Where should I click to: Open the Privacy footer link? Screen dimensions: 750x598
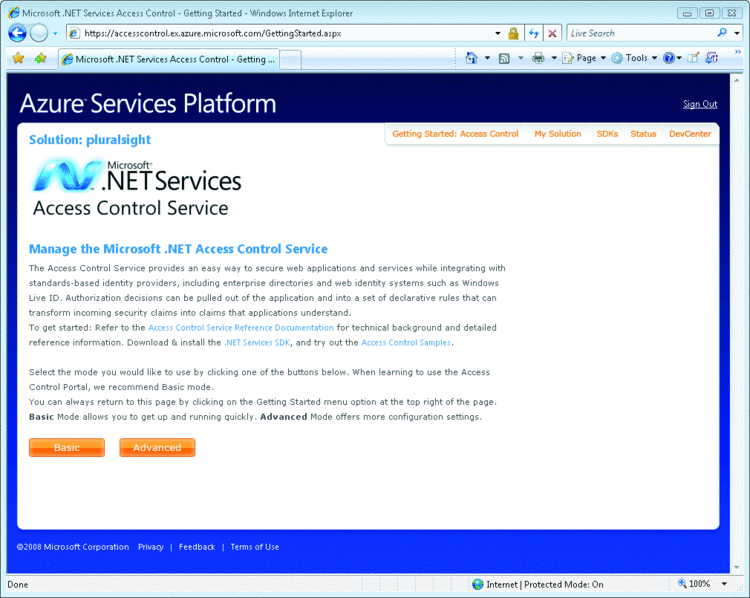[x=151, y=547]
